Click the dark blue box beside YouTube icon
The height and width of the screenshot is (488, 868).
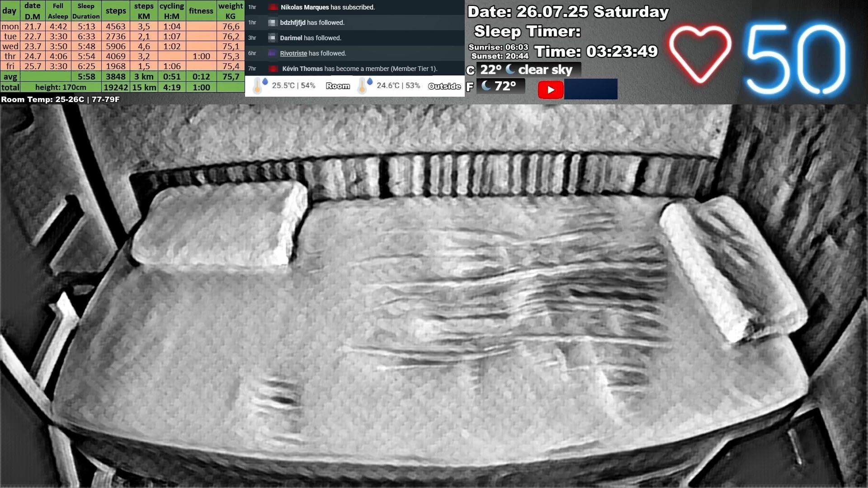pyautogui.click(x=590, y=89)
